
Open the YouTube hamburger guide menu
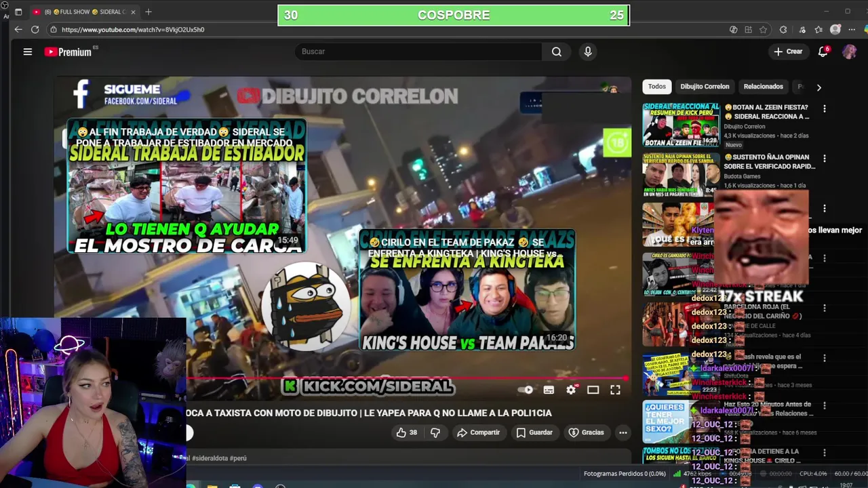[28, 52]
